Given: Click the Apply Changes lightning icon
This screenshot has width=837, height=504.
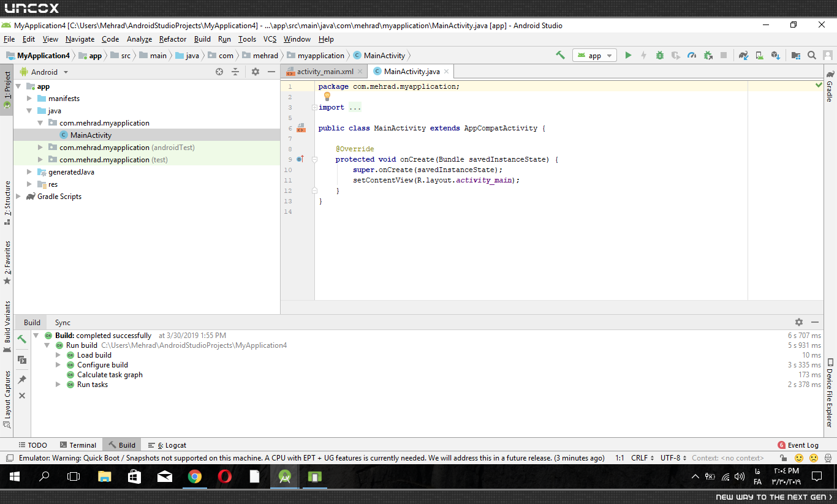Looking at the screenshot, I should [x=643, y=55].
